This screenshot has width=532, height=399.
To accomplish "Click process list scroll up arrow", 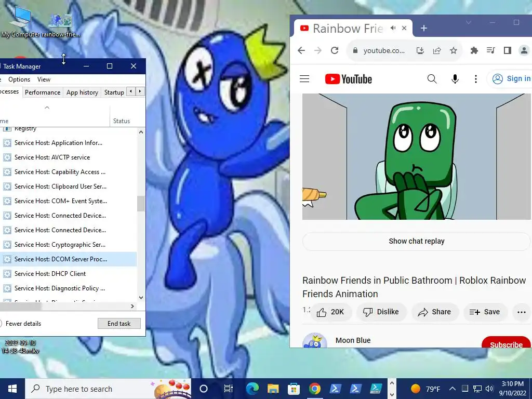I will [x=141, y=132].
